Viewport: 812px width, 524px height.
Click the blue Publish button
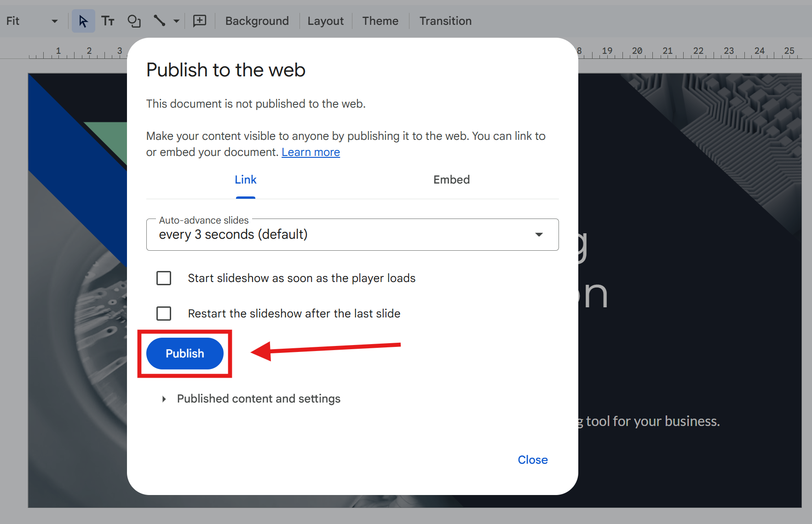click(x=184, y=353)
